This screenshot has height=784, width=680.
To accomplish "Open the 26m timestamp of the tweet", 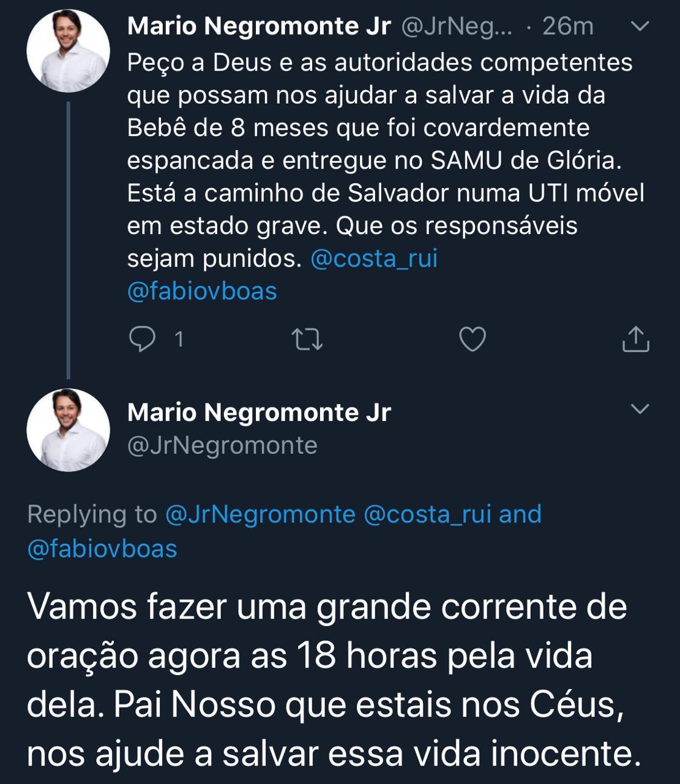I will tap(567, 26).
